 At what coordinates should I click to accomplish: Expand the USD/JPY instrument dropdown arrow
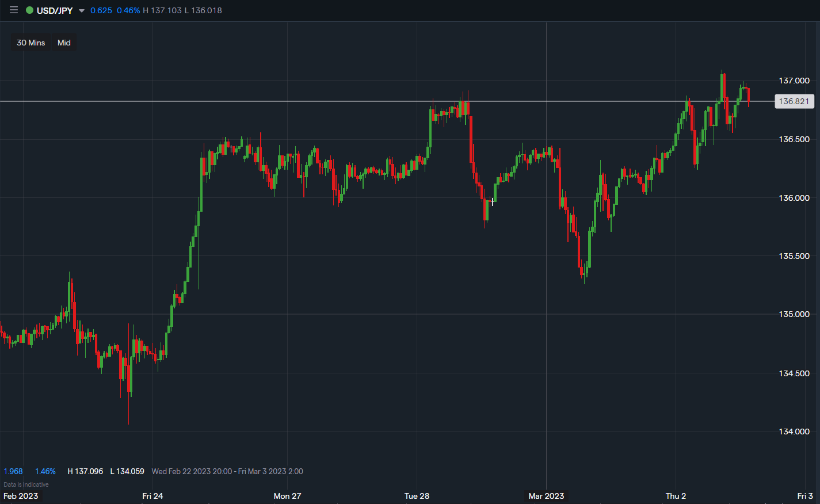[82, 11]
